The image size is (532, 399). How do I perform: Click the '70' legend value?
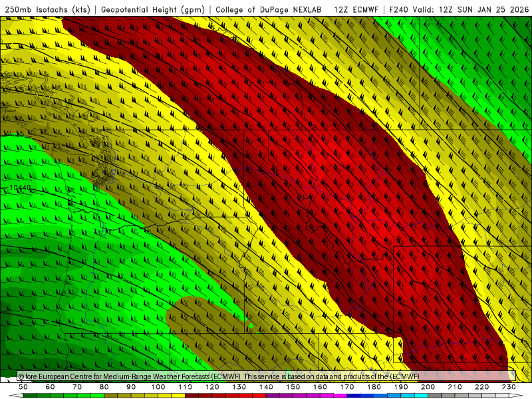(77, 387)
